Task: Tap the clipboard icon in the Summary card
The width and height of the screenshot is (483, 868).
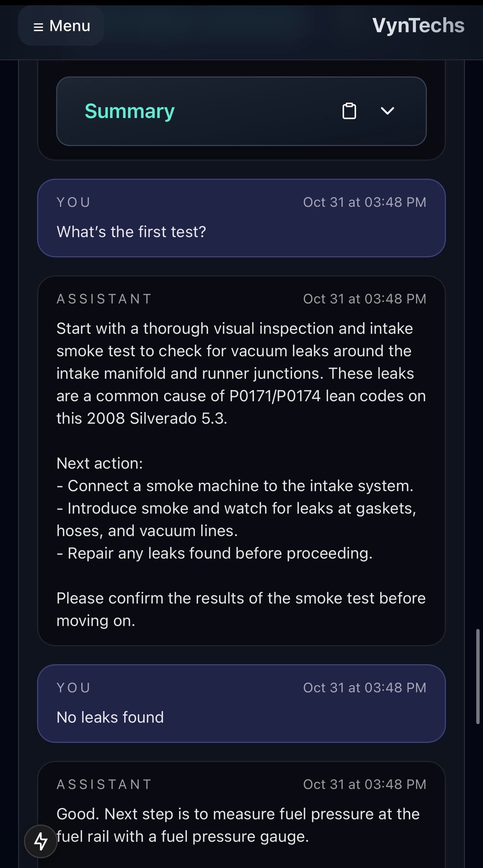Action: point(349,111)
